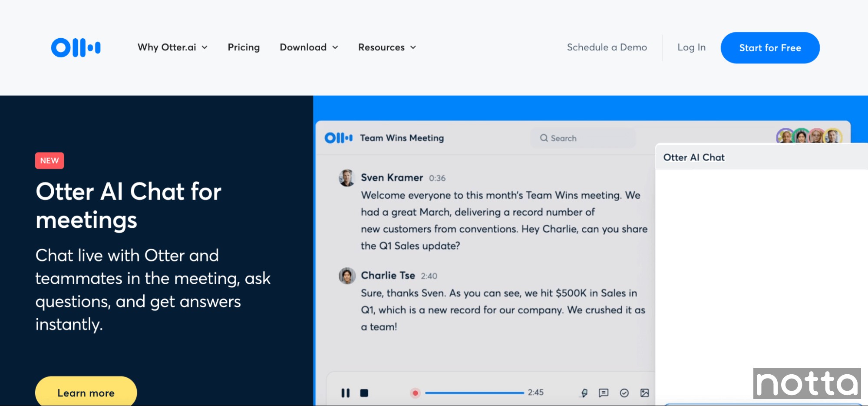Open the Schedule a Demo link
This screenshot has height=406, width=868.
click(607, 47)
